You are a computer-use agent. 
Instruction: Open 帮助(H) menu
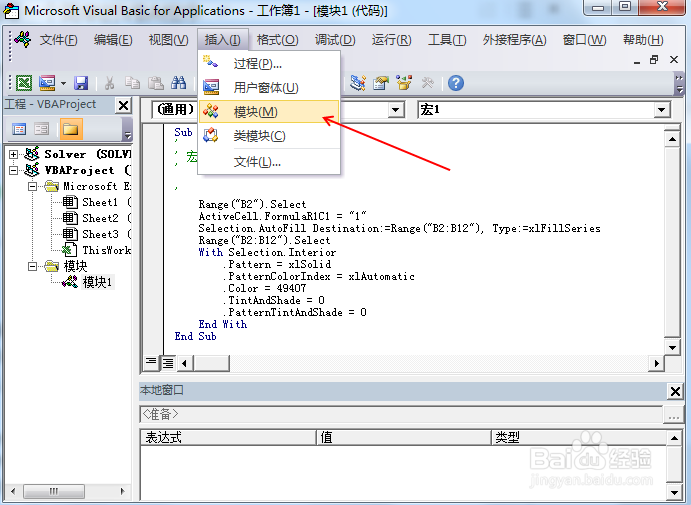click(643, 40)
